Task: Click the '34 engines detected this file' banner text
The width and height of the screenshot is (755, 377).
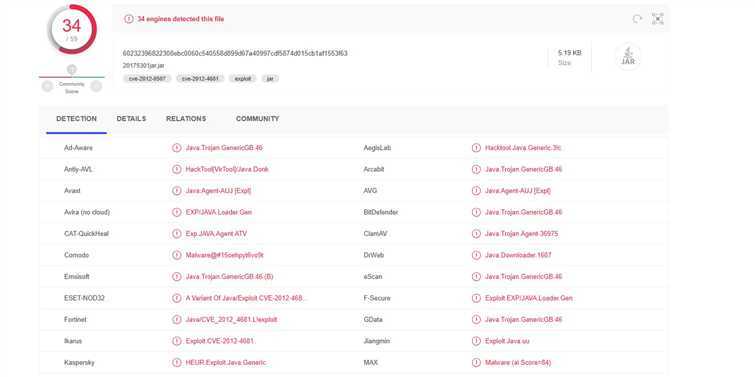Action: coord(181,19)
